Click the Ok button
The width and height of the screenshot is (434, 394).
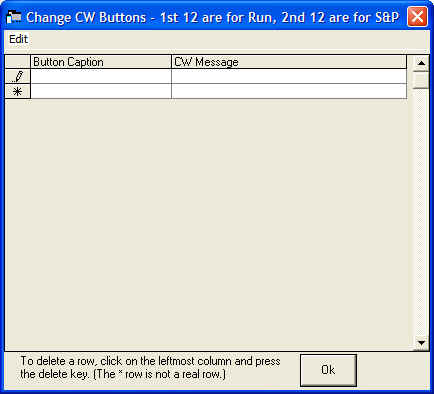coord(328,370)
